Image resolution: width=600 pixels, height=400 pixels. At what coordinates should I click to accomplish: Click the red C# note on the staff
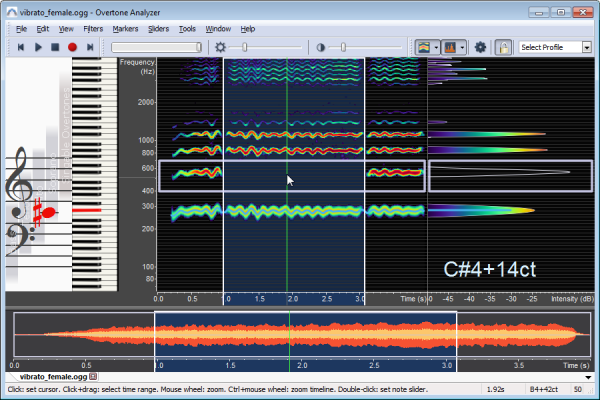(48, 212)
